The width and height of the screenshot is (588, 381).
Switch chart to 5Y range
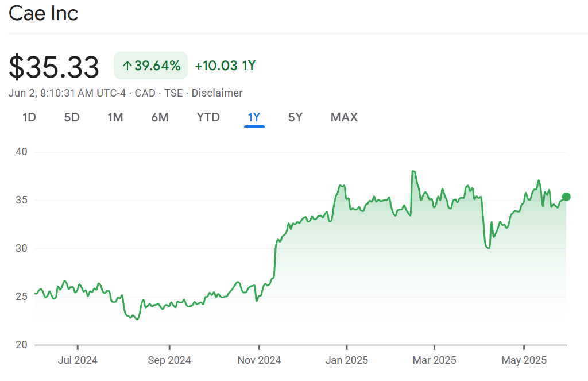pyautogui.click(x=295, y=117)
